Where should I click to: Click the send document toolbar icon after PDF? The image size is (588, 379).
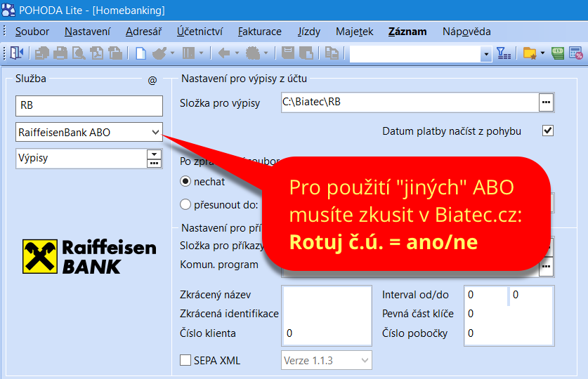tap(115, 53)
